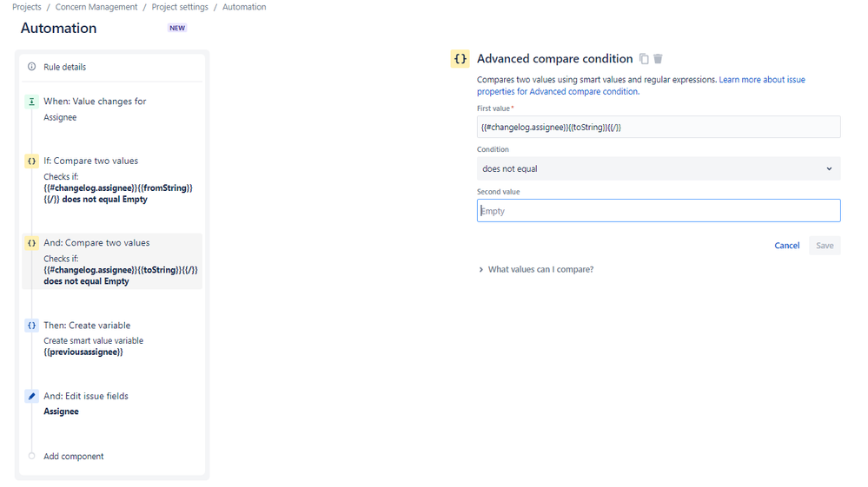This screenshot has width=868, height=487.
Task: Click the Cancel button
Action: coord(786,246)
